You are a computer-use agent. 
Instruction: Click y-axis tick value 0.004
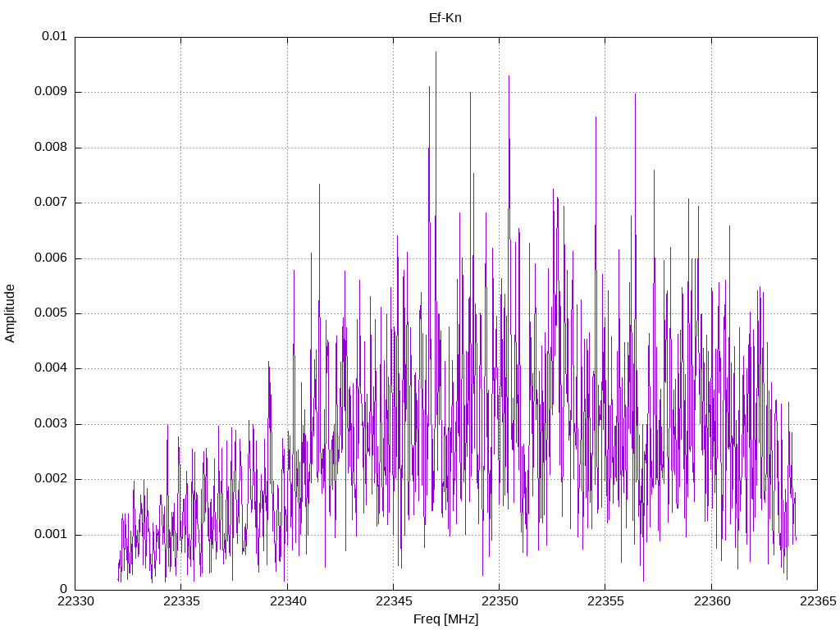coord(51,368)
